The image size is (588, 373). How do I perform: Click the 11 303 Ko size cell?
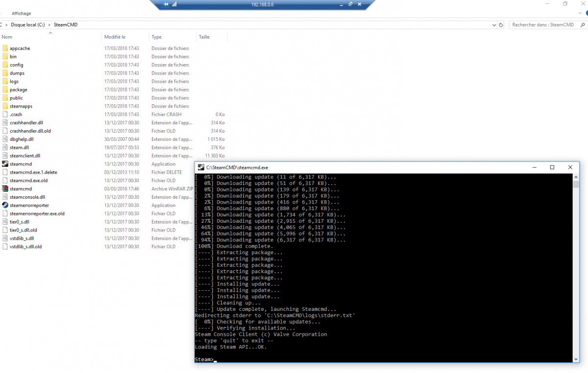pos(215,156)
